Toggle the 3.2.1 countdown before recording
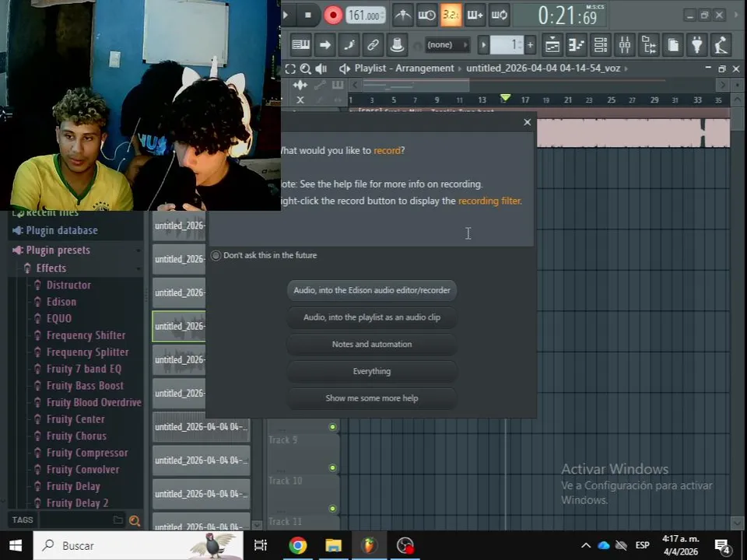Image resolution: width=747 pixels, height=560 pixels. [x=451, y=16]
